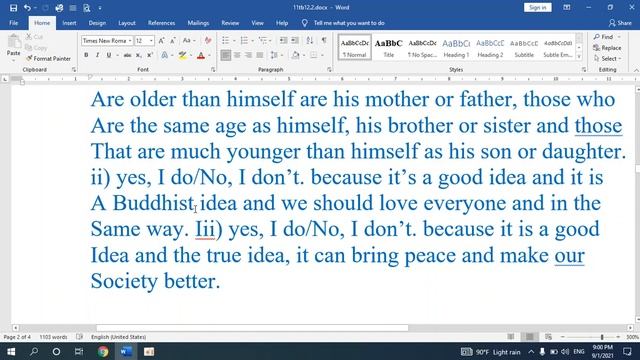
Task: Align text left
Action: (x=225, y=55)
